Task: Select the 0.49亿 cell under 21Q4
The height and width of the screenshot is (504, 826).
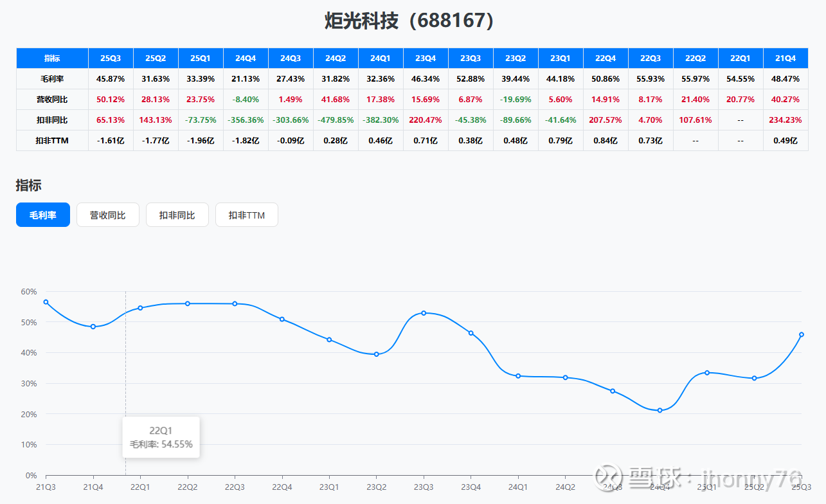Action: pyautogui.click(x=786, y=141)
